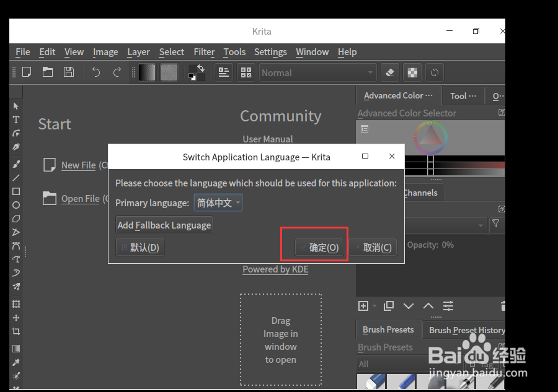The width and height of the screenshot is (558, 392).
Task: Select the Polygon tool
Action: pyautogui.click(x=16, y=219)
